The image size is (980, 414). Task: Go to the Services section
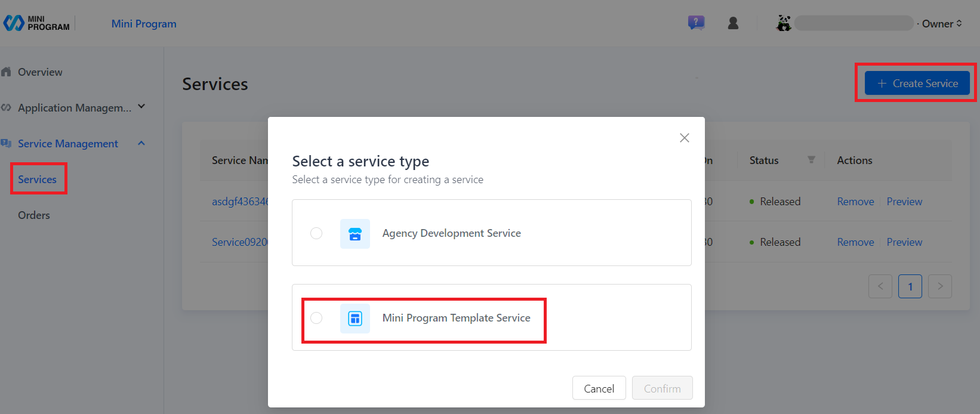pyautogui.click(x=38, y=179)
